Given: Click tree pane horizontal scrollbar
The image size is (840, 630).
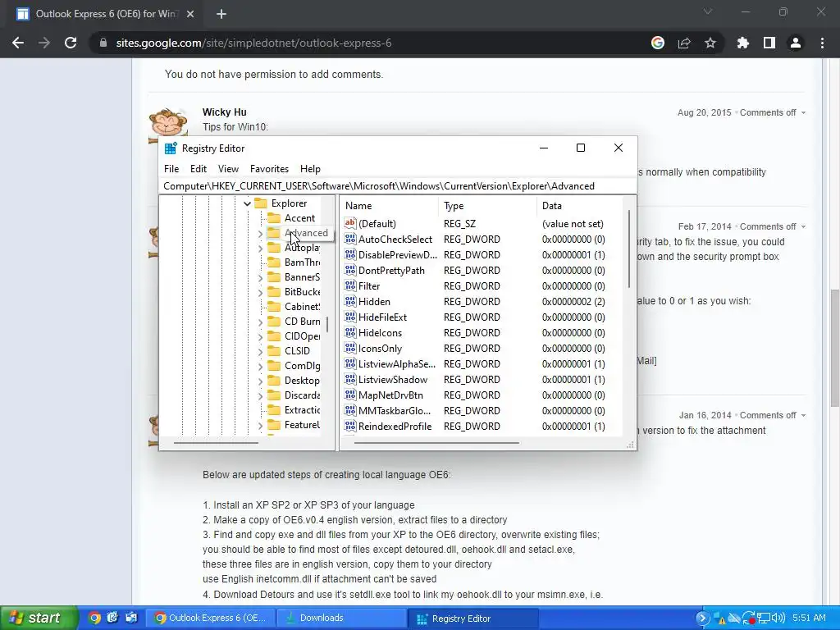Looking at the screenshot, I should [216, 443].
